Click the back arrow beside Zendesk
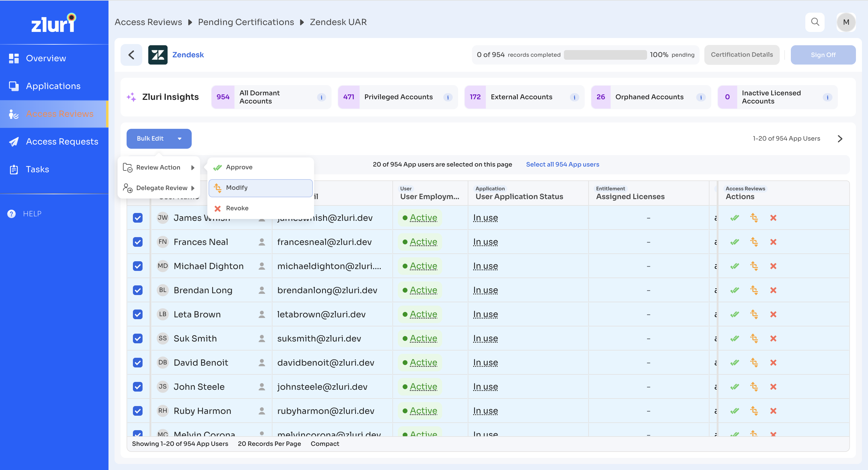 131,55
